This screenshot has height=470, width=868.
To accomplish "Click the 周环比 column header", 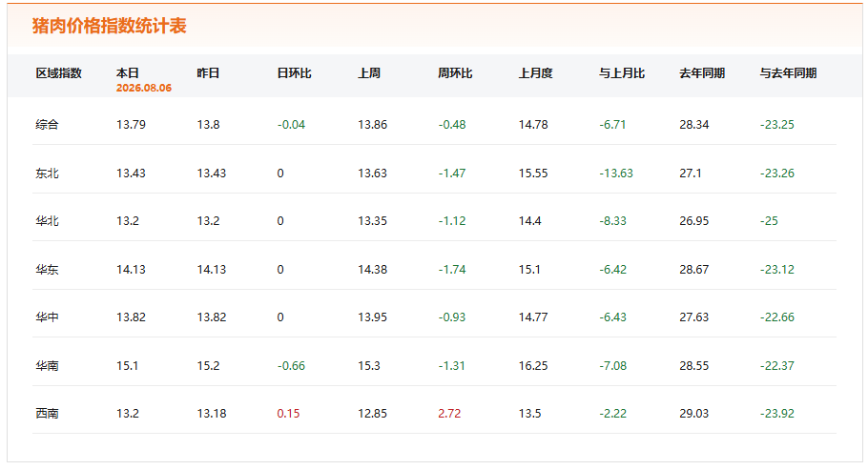I will tap(455, 73).
